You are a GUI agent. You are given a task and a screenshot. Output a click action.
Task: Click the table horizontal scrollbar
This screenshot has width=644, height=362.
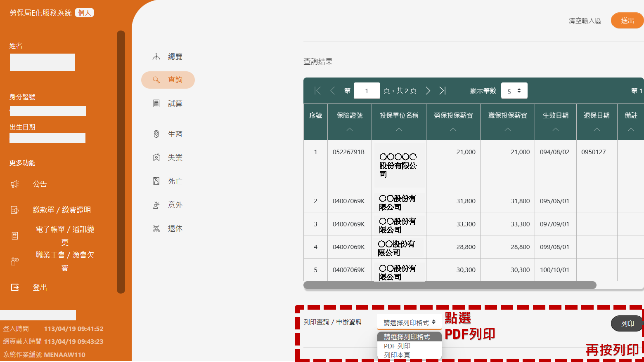click(450, 285)
